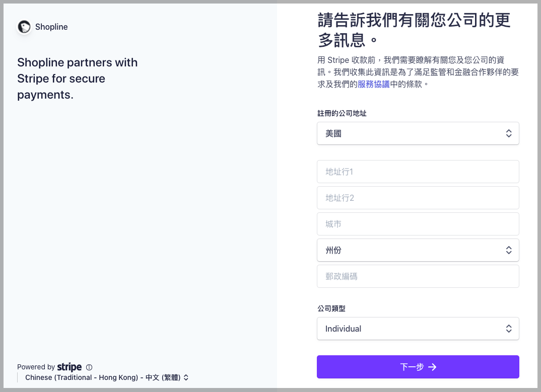Viewport: 541px width, 392px height.
Task: Click the chevron on the 註冊的公司地址 dropdown
Action: click(509, 133)
